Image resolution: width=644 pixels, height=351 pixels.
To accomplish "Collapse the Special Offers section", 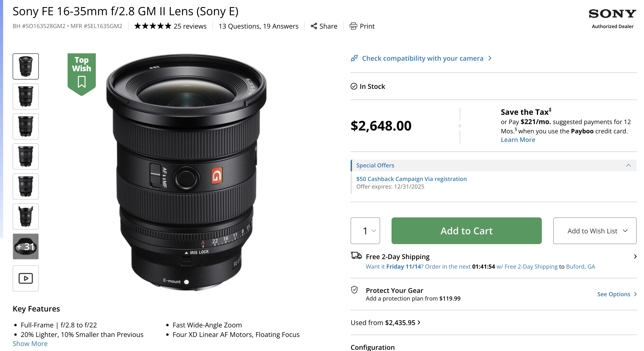I will coord(628,165).
